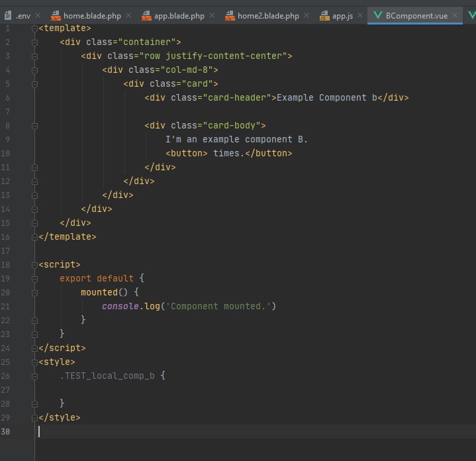The height and width of the screenshot is (461, 476).
Task: Fold the .TEST_local_comp_b rule on line 26
Action: coord(34,376)
